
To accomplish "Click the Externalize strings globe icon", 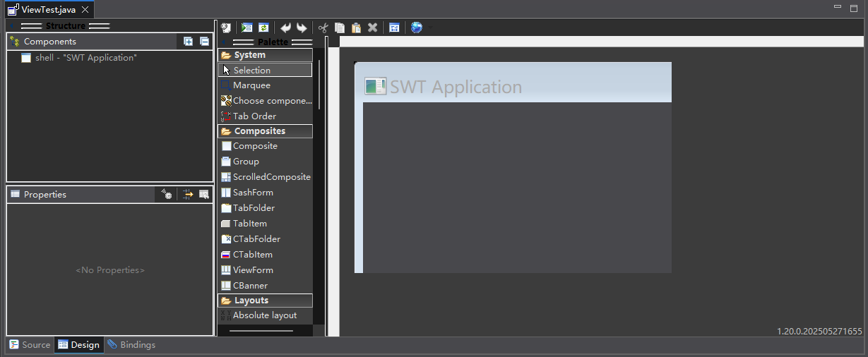I will pos(417,28).
